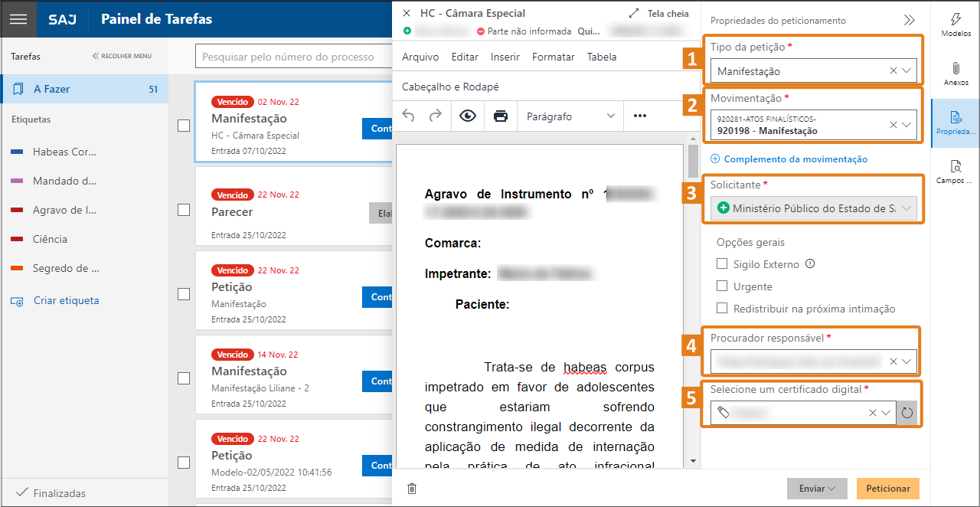Click the document preview eye icon
The width and height of the screenshot is (980, 507).
coord(466,117)
